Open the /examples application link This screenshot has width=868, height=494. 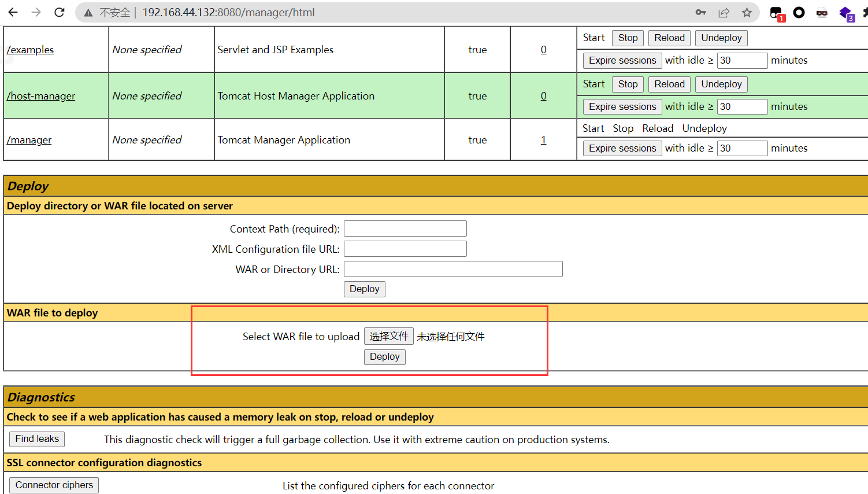tap(30, 50)
